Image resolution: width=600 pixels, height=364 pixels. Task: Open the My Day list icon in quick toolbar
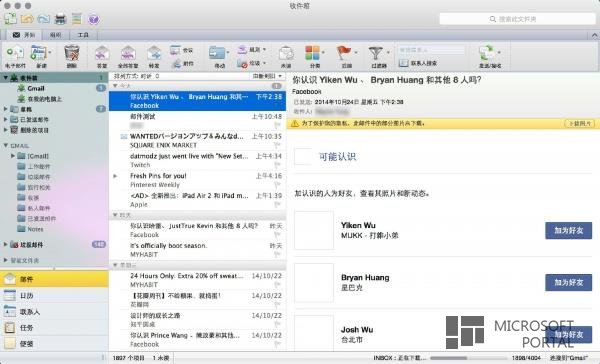pyautogui.click(x=77, y=18)
